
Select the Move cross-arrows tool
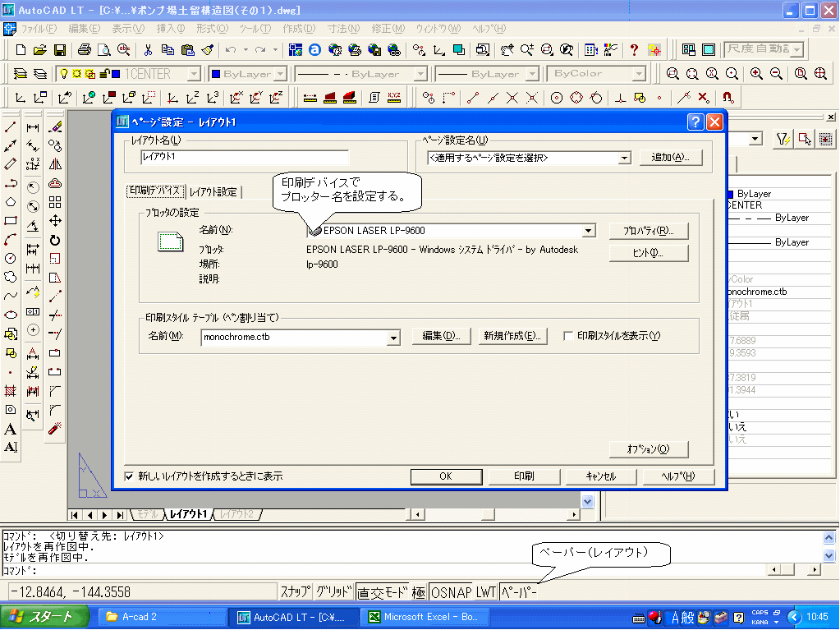[55, 221]
